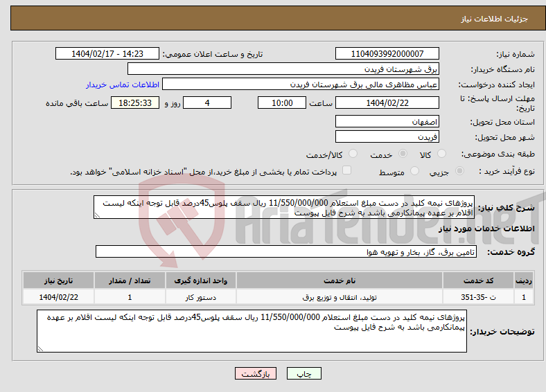The image size is (546, 392).
Task: Click the cell تولید، انتقال و توزیع برق
Action: [340, 297]
